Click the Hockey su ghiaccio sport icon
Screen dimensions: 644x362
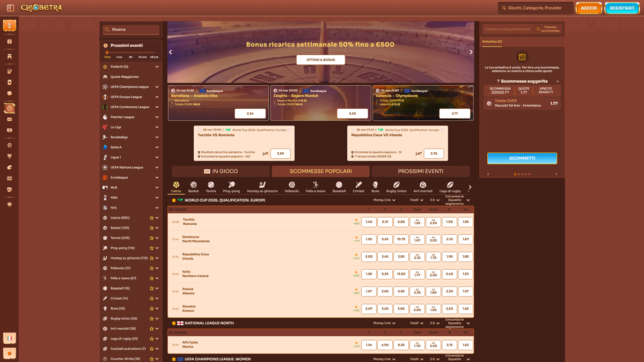point(262,185)
